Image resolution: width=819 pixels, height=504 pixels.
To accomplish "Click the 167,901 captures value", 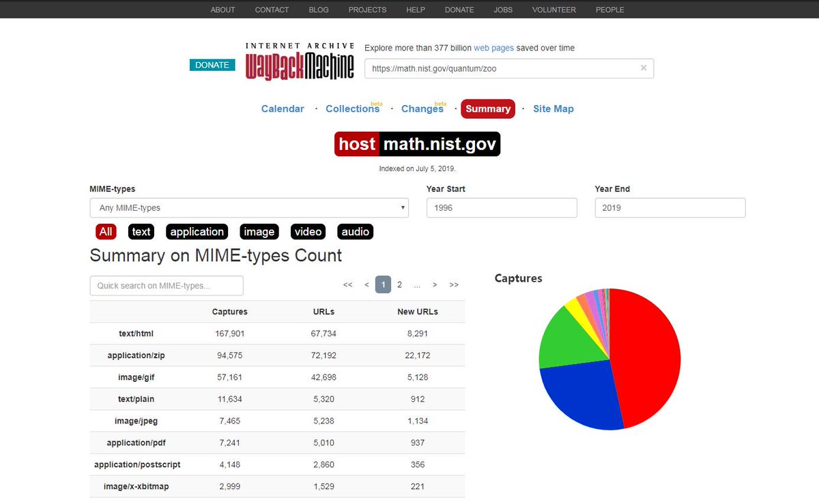I will click(230, 333).
